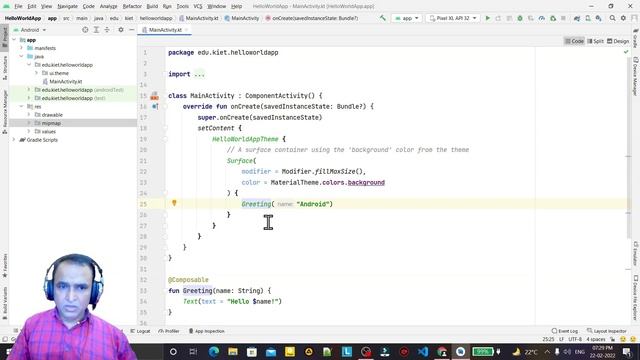Toggle the Project tool window side tab

coord(5,37)
